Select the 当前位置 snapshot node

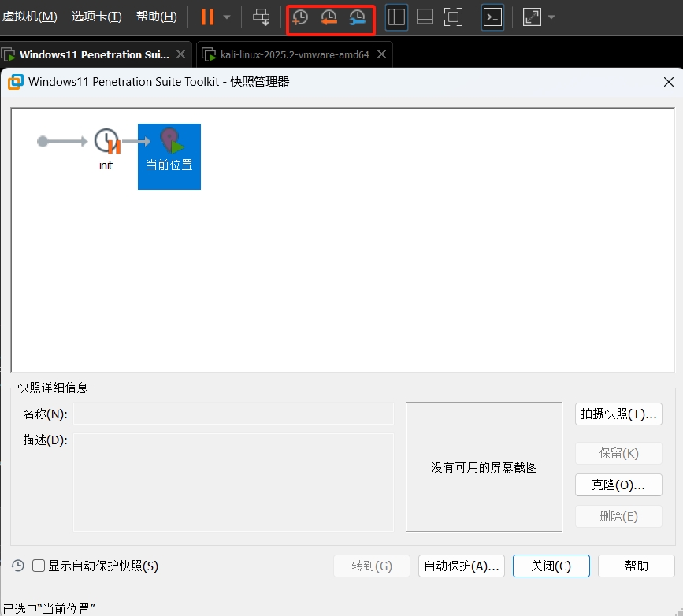click(169, 156)
